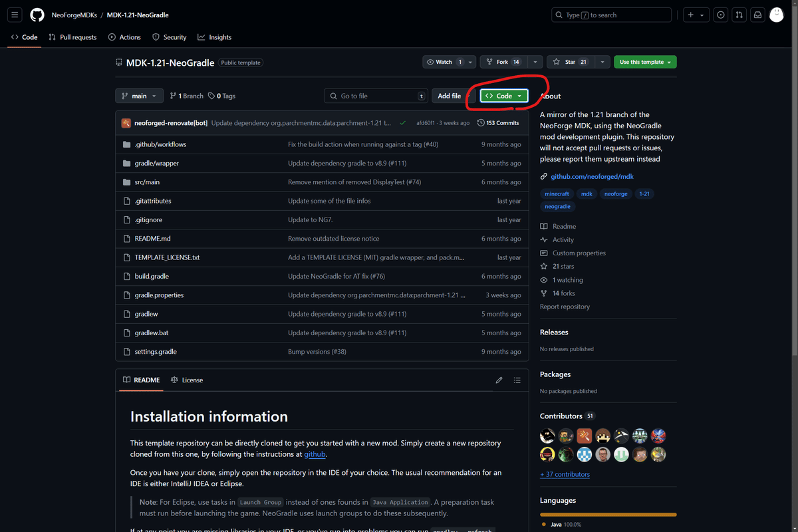
Task: Switch to the Code tab
Action: 24,37
